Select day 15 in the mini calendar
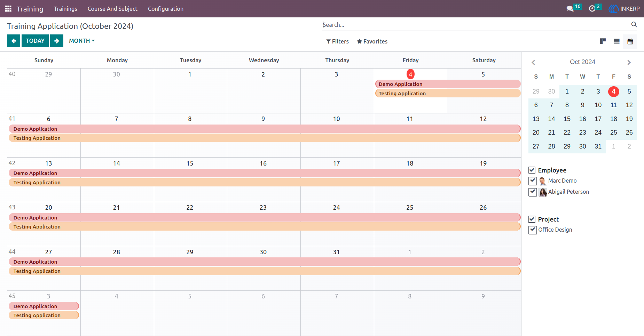 567,119
